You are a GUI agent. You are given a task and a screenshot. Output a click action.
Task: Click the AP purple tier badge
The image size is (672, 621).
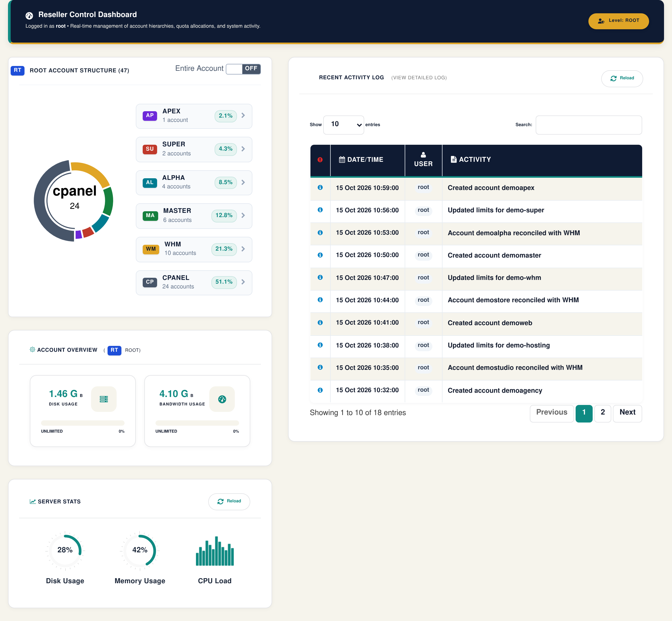[150, 115]
